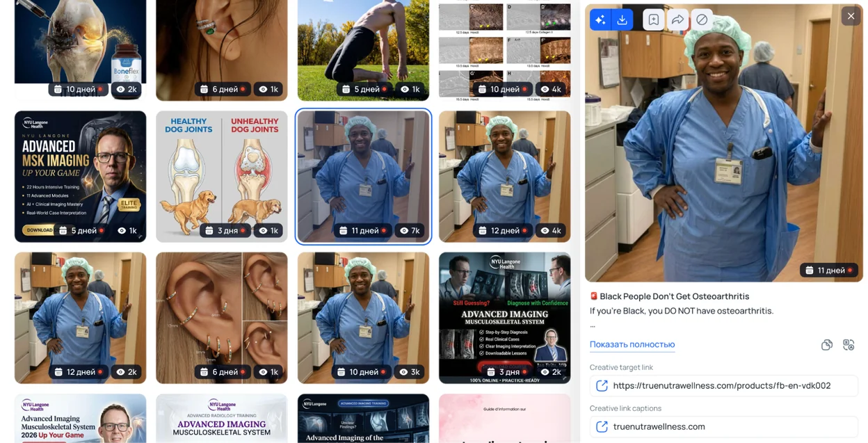The width and height of the screenshot is (868, 443).
Task: Open the Advanced Radiology Training card
Action: coord(222,419)
